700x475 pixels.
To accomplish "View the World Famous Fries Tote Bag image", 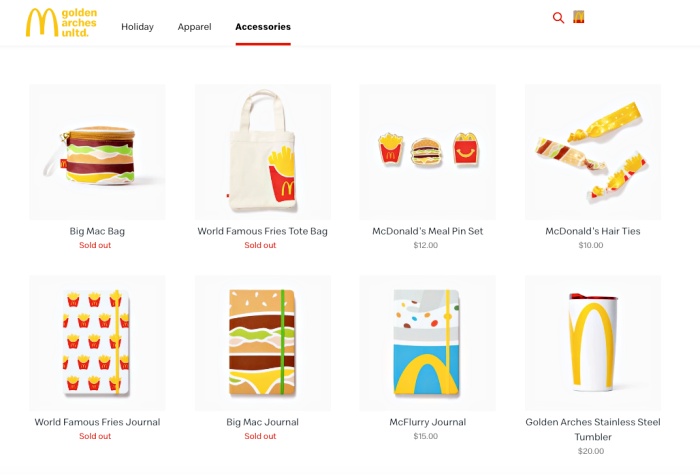I will (x=262, y=152).
